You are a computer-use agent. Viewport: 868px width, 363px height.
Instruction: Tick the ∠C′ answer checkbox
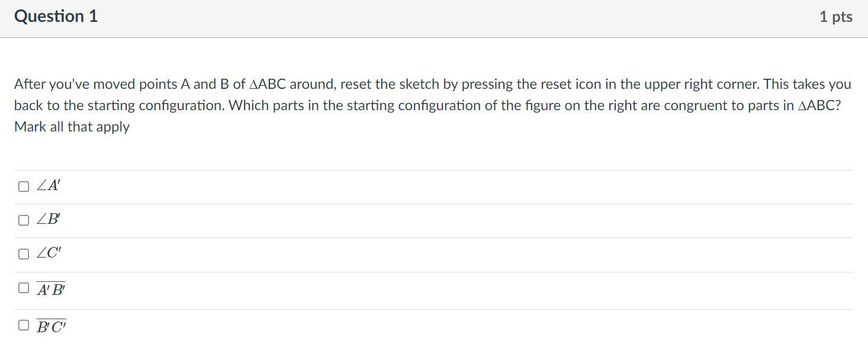(x=24, y=254)
